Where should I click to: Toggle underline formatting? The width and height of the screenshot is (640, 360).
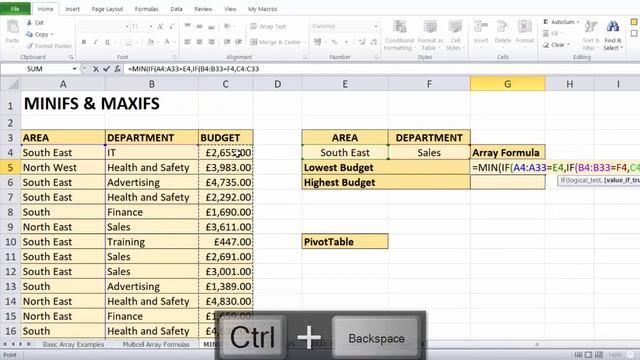(x=108, y=42)
